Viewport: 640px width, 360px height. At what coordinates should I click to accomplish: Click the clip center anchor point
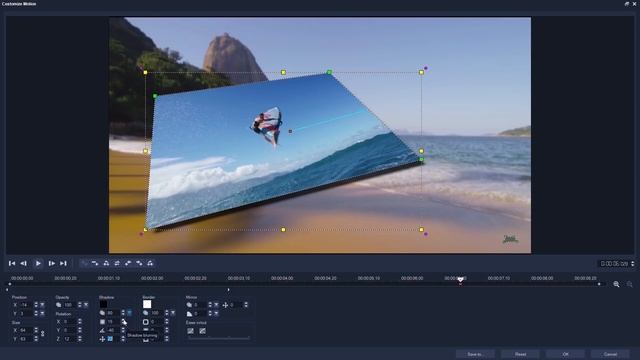pos(290,131)
